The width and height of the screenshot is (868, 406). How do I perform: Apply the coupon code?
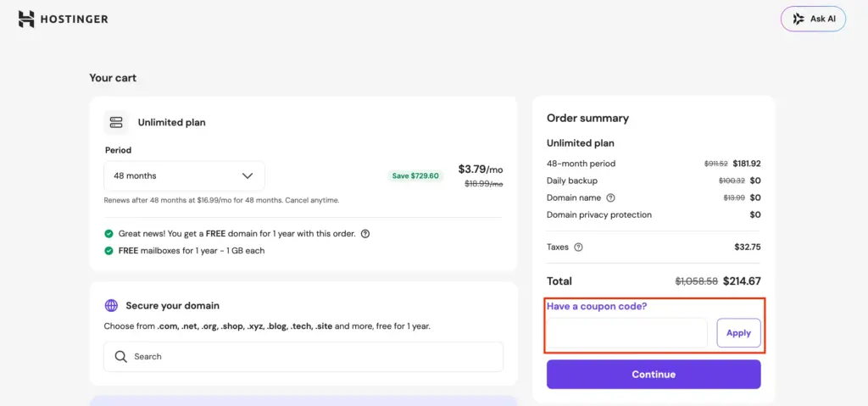point(738,333)
